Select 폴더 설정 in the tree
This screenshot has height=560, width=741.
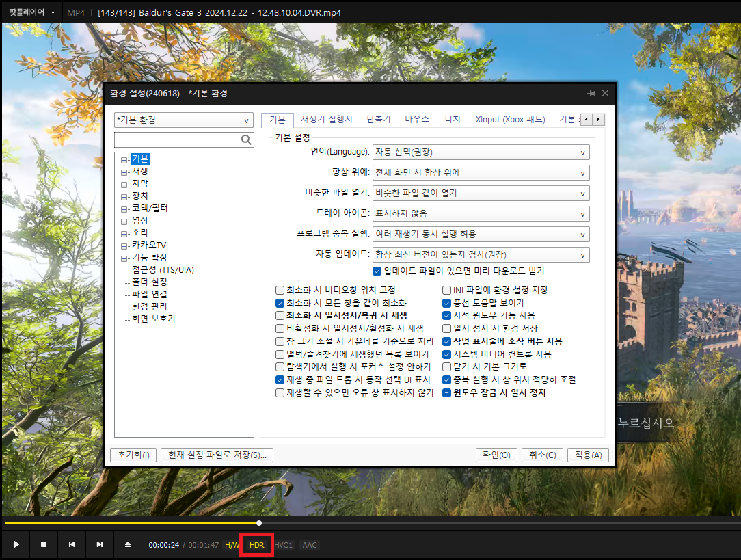(x=149, y=282)
